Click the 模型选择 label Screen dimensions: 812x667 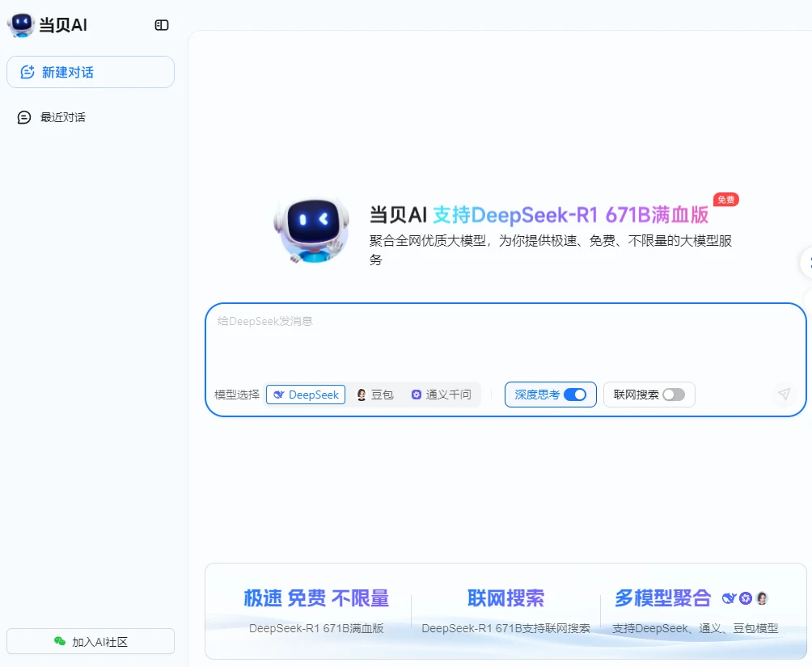pyautogui.click(x=237, y=395)
